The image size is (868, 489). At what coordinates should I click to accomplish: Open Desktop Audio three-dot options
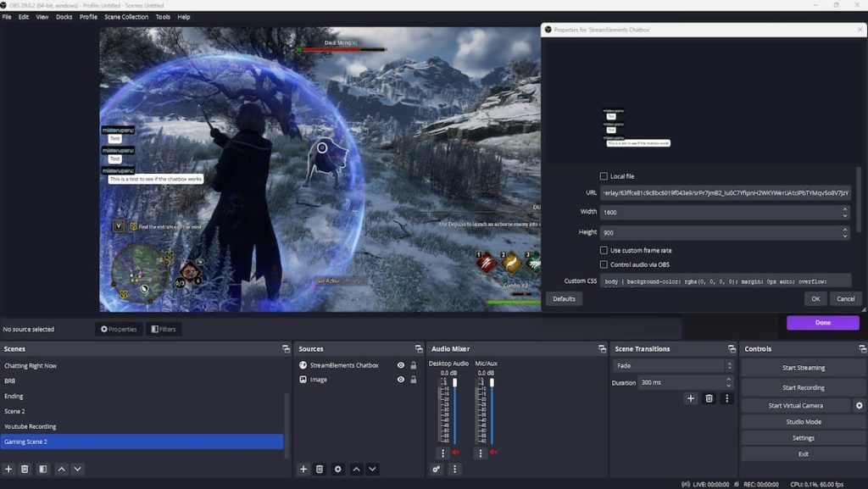(442, 453)
